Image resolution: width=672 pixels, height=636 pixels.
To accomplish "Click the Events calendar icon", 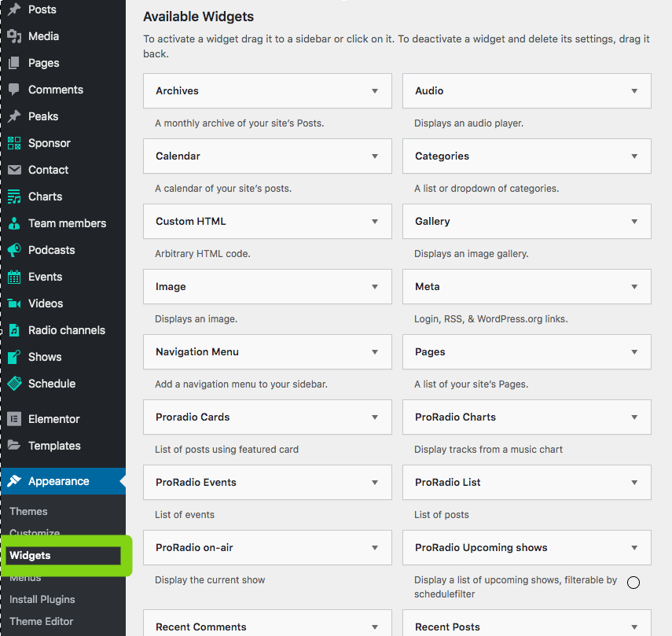I will [x=14, y=277].
